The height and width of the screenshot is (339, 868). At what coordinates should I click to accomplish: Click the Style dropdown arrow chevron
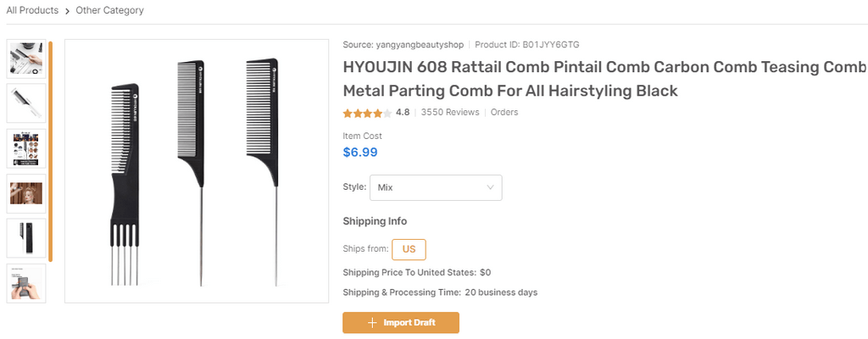[x=490, y=187]
